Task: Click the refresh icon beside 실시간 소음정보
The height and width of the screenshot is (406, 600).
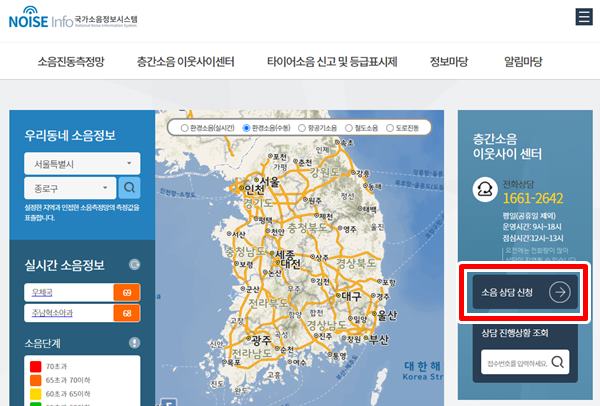Action: (134, 264)
